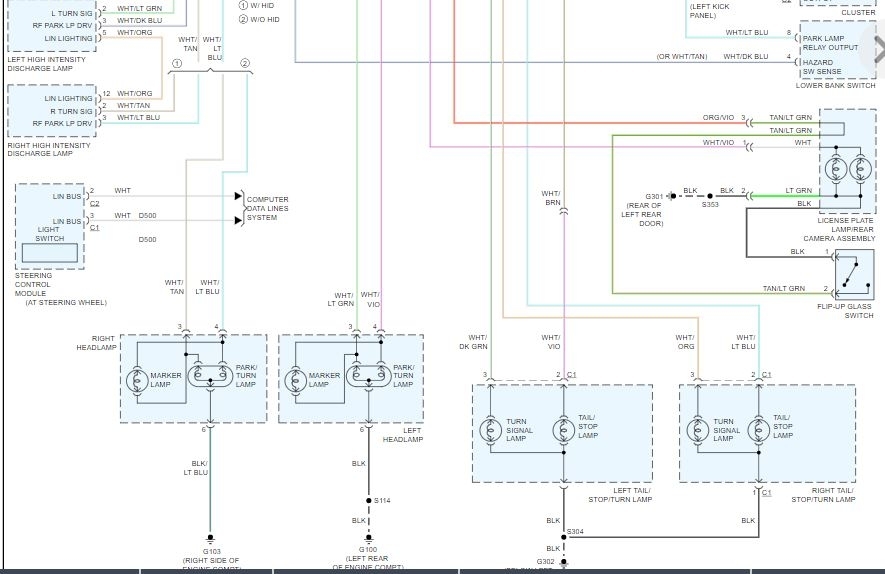This screenshot has height=574, width=885.
Task: Click the S304 splice dot
Action: tap(563, 537)
